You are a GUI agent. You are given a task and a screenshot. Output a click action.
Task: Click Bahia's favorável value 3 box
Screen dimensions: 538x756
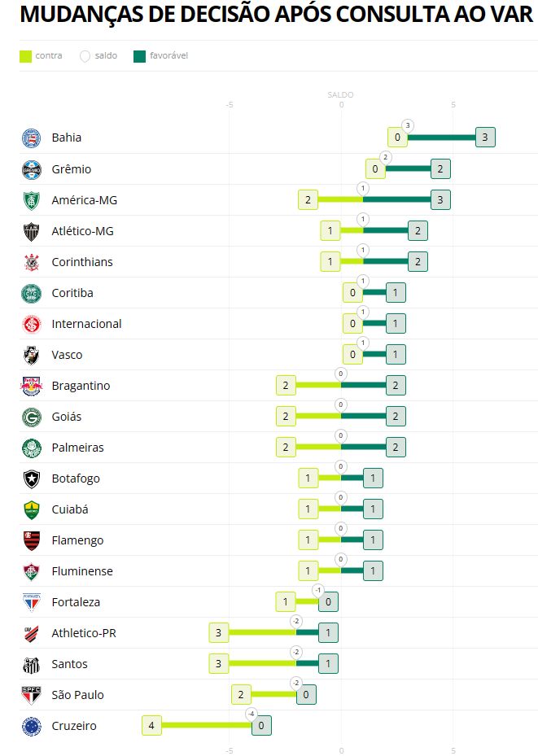(x=485, y=138)
